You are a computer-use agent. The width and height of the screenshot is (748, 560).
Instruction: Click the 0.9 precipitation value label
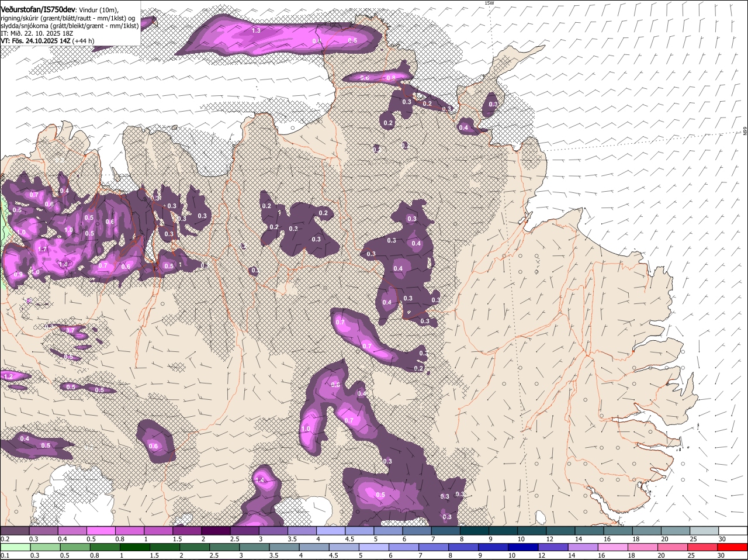[18, 275]
